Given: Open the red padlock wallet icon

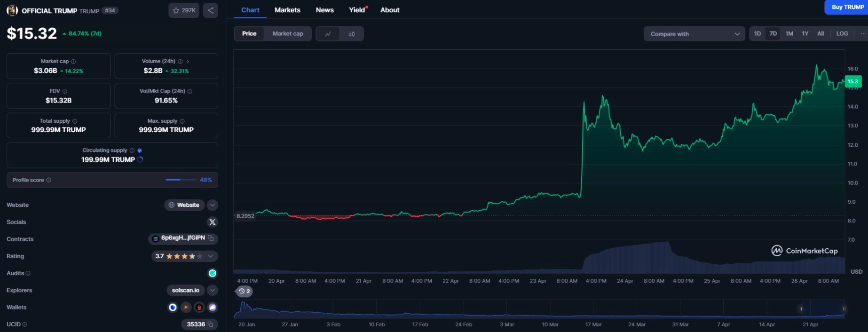Looking at the screenshot, I should tap(199, 308).
